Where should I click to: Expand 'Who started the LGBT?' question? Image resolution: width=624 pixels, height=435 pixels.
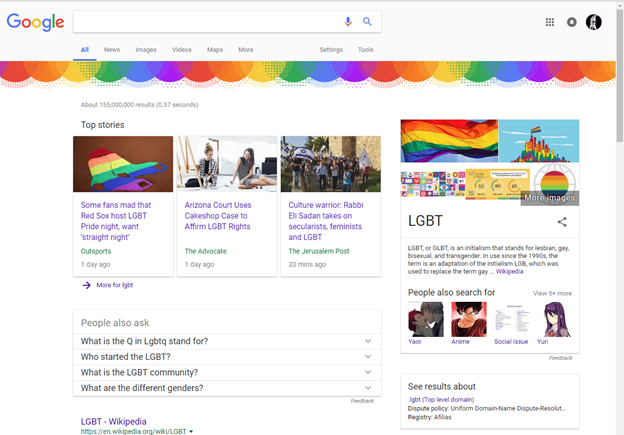click(x=227, y=357)
